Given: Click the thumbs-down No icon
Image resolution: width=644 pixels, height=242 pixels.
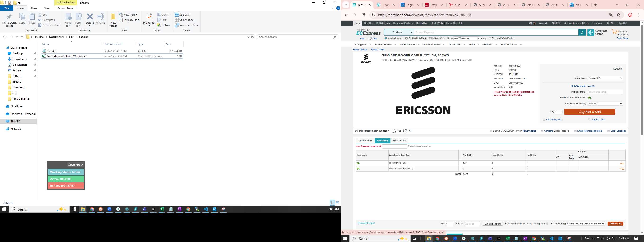Looking at the screenshot, I should (405, 131).
